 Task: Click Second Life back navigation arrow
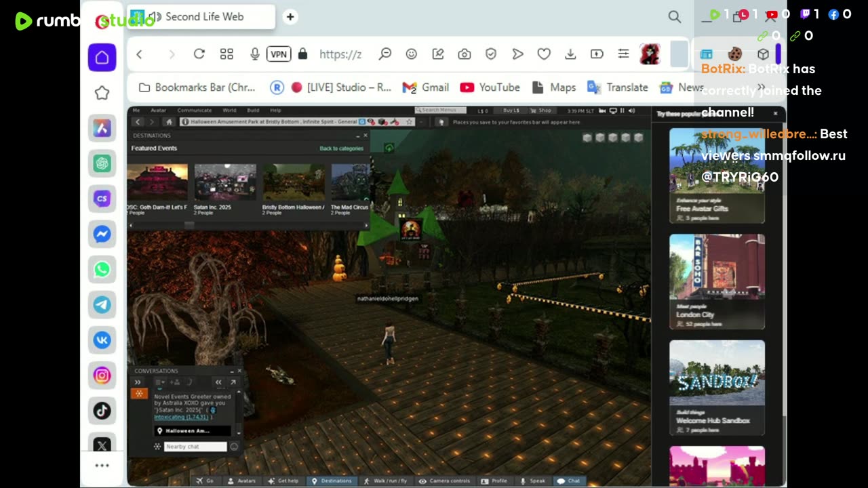tap(138, 122)
